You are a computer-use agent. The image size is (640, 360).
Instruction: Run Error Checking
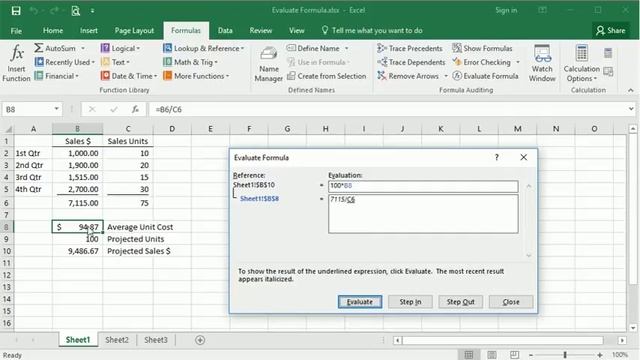click(x=482, y=62)
